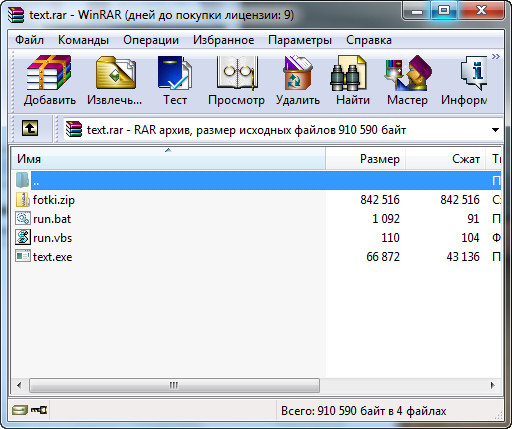Sort by the Имя column header
This screenshot has width=512, height=429.
[168, 159]
